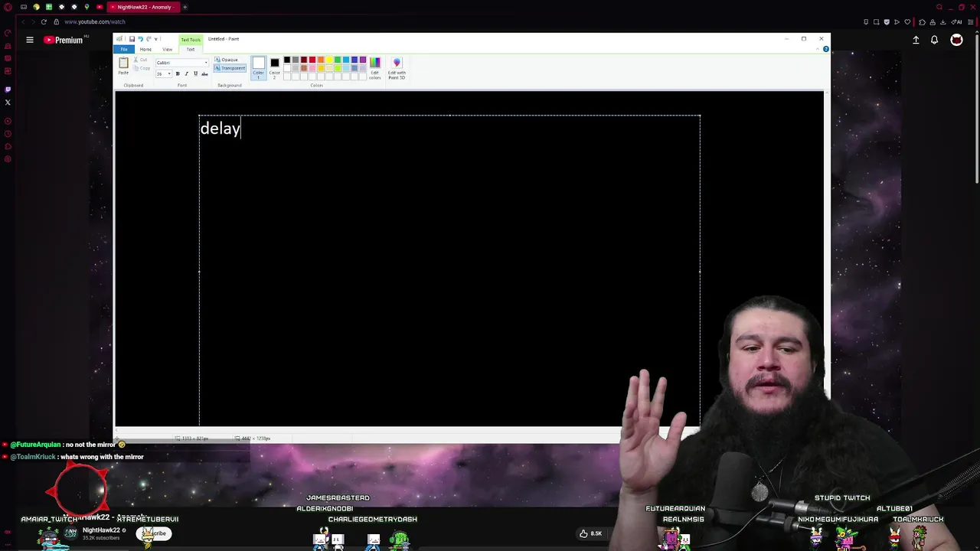Image resolution: width=980 pixels, height=551 pixels.
Task: Pick the green swatch in the Colors palette
Action: coord(338,60)
